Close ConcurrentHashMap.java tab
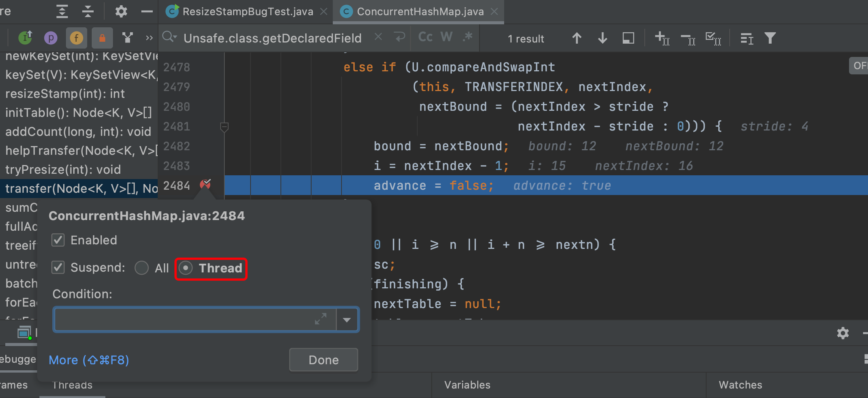 tap(494, 12)
